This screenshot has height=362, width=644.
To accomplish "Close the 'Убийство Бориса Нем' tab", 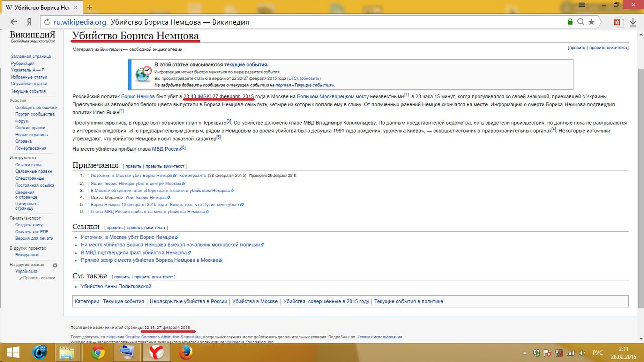I will coord(76,8).
